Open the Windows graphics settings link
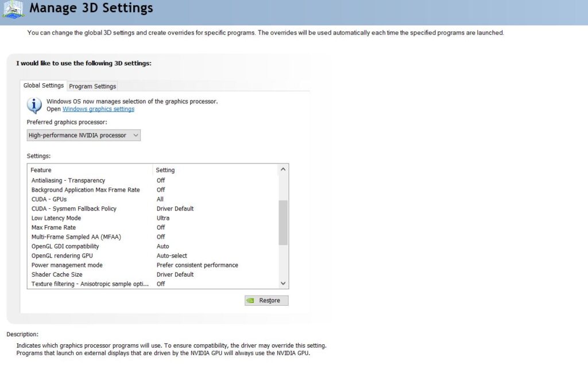This screenshot has height=381, width=588. (98, 109)
